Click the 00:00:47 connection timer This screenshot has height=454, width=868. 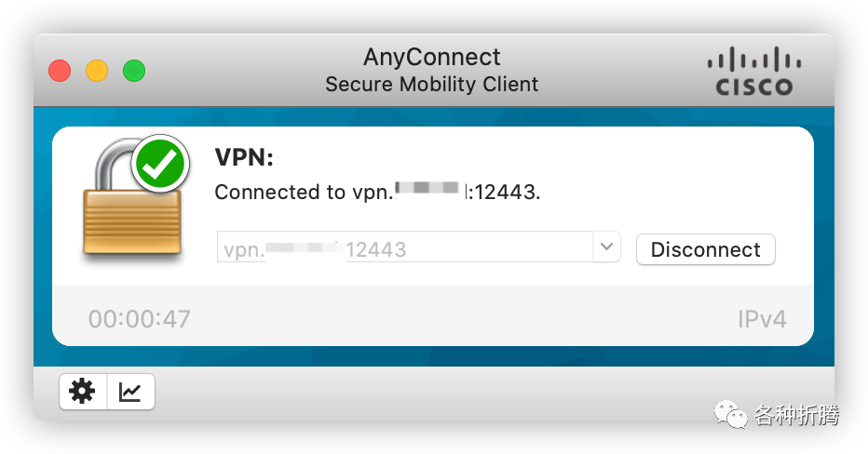coord(140,319)
